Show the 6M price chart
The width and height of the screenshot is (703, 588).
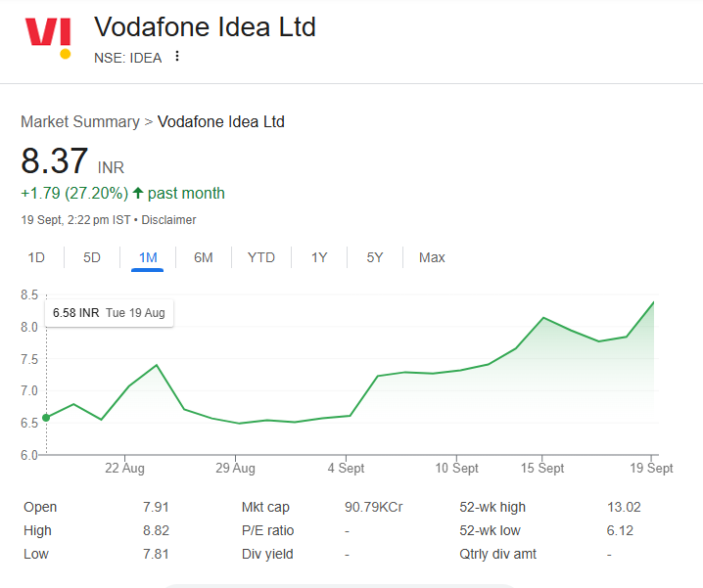click(204, 257)
